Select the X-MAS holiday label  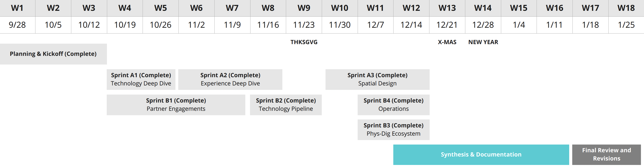pos(447,42)
